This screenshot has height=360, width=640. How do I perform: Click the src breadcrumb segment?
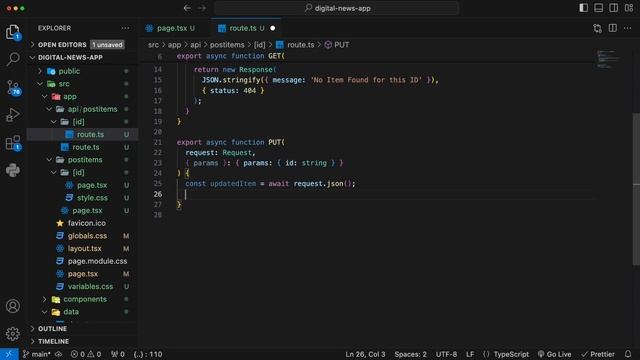[153, 45]
